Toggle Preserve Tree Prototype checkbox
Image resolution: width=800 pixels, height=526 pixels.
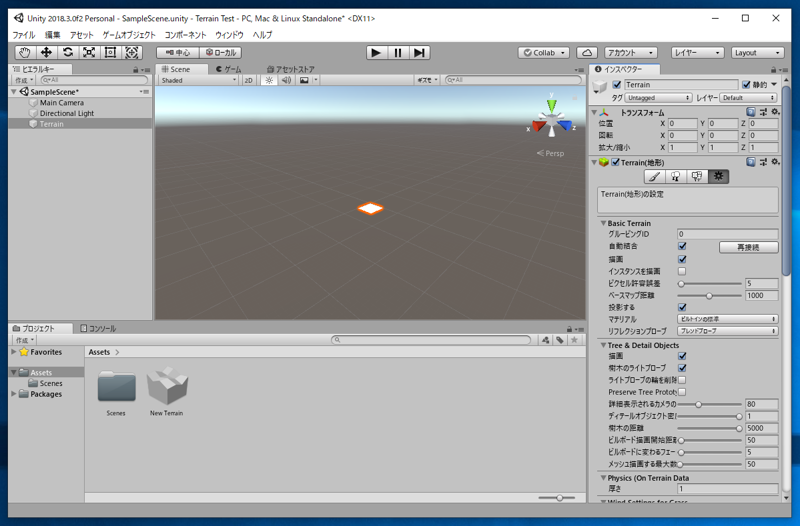click(x=682, y=392)
